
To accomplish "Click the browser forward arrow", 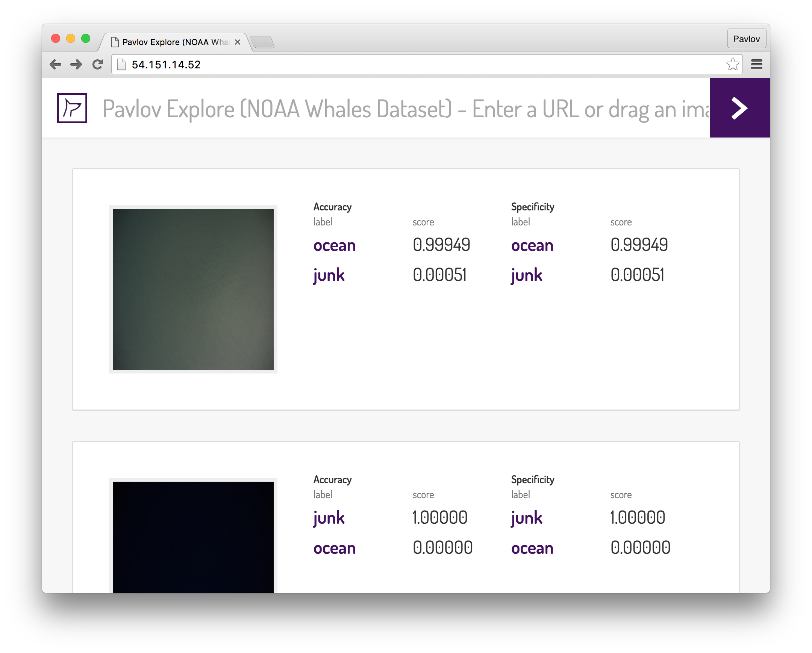I will [x=76, y=65].
